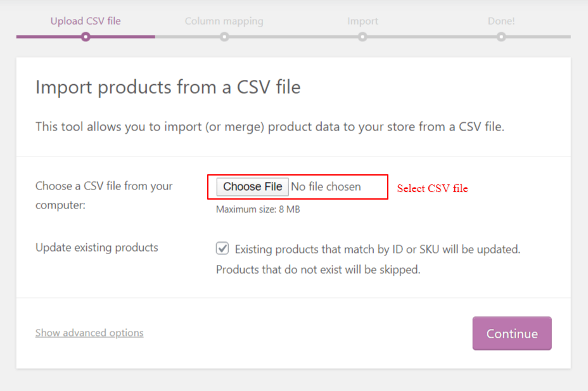Toggle the Update existing products checkbox
Screen dimensions: 588x391
click(x=222, y=248)
